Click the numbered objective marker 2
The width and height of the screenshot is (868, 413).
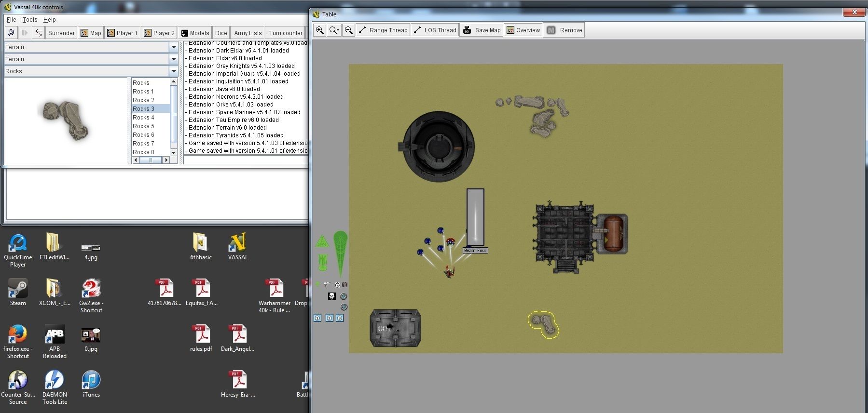click(329, 318)
